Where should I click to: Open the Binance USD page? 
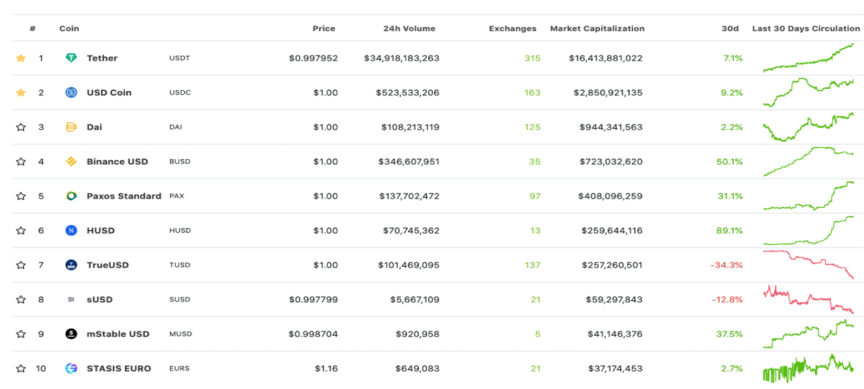pos(117,161)
